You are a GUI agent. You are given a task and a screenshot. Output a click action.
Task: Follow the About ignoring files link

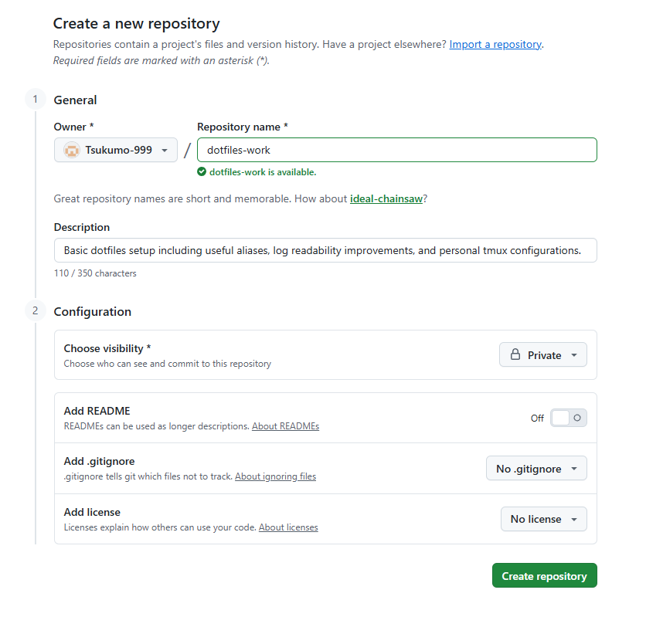275,476
